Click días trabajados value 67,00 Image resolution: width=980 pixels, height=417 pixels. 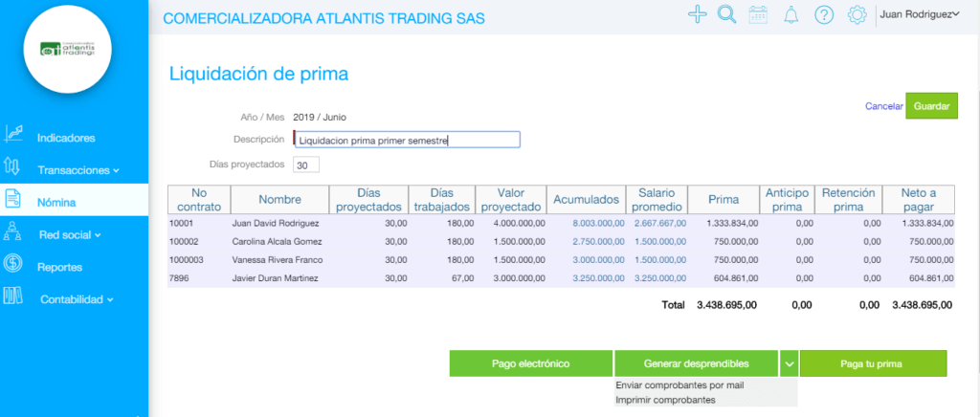pyautogui.click(x=461, y=278)
